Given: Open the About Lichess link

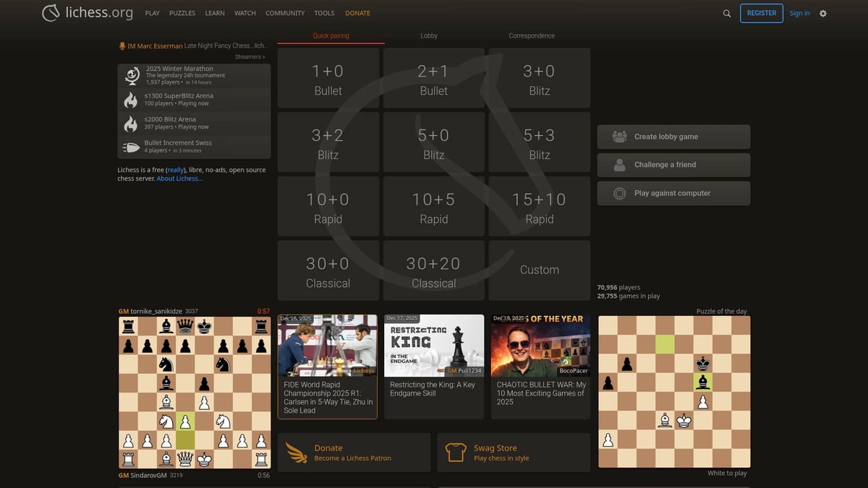Looking at the screenshot, I should pos(179,179).
